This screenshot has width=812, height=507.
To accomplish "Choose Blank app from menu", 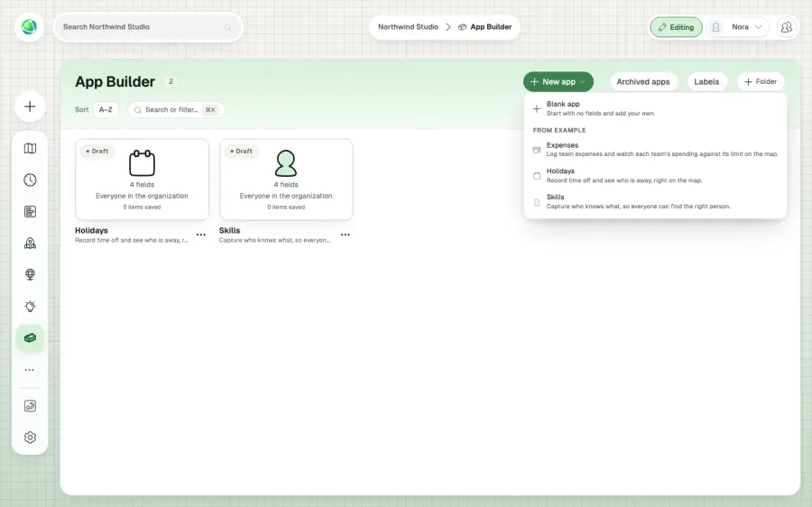I will coord(655,108).
